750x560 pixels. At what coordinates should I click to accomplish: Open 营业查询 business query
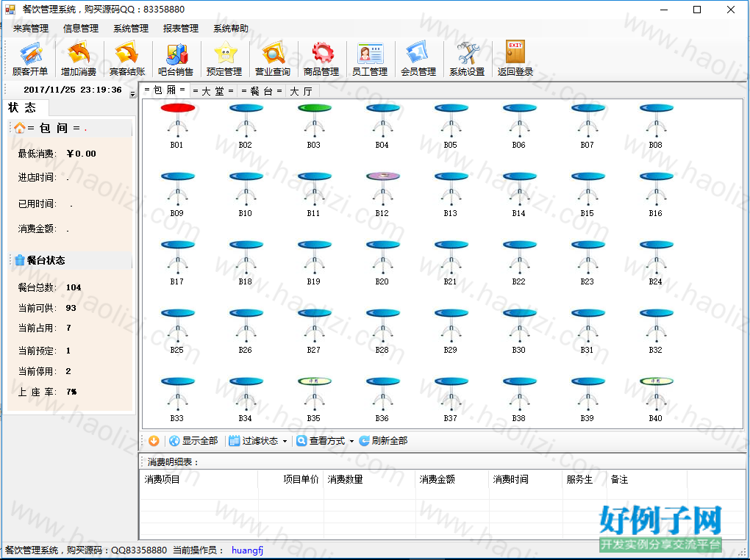point(273,59)
